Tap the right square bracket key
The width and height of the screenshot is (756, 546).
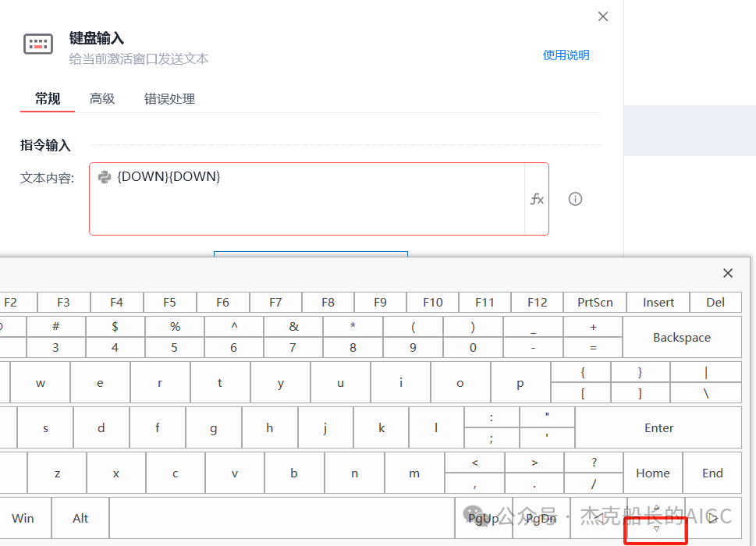coord(640,393)
